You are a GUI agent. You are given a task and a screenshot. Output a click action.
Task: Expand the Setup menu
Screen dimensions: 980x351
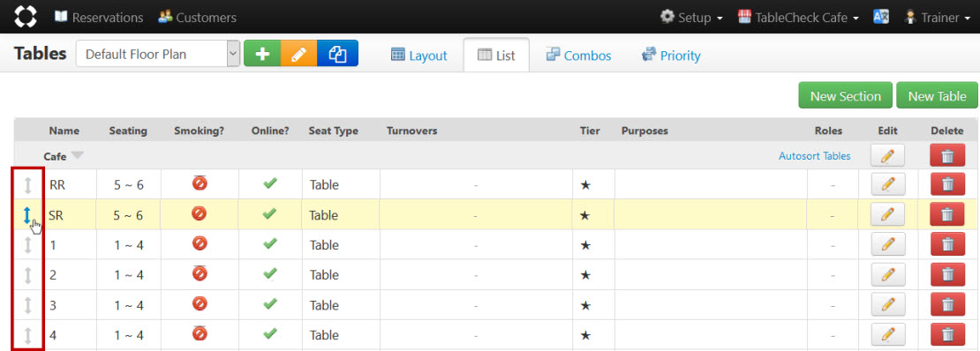point(692,18)
